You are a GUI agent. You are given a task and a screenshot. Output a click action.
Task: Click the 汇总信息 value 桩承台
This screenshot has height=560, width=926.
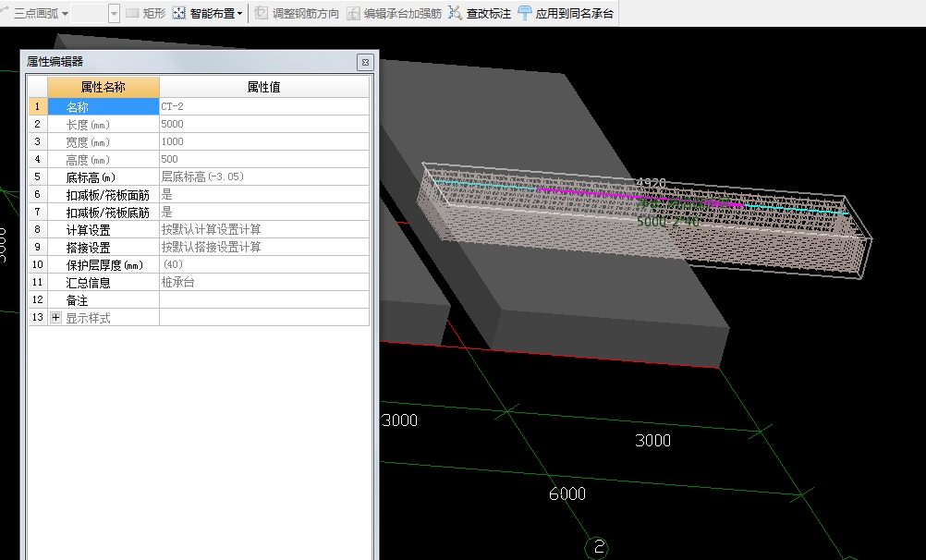point(264,282)
